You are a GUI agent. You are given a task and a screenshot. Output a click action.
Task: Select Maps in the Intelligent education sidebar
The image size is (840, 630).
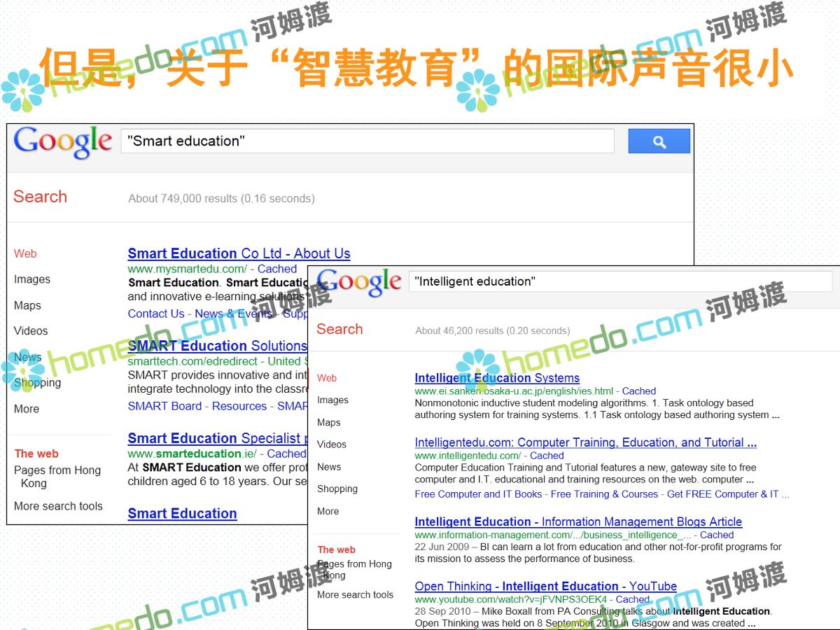point(328,423)
